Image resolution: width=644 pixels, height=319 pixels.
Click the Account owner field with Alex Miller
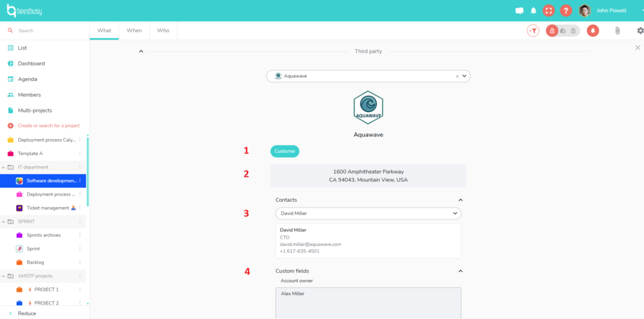tap(368, 303)
